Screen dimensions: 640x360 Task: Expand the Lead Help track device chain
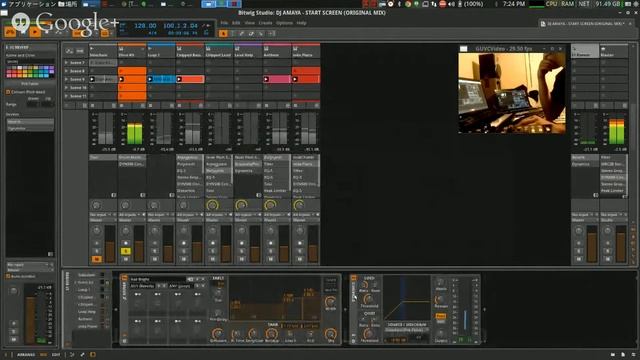259,195
